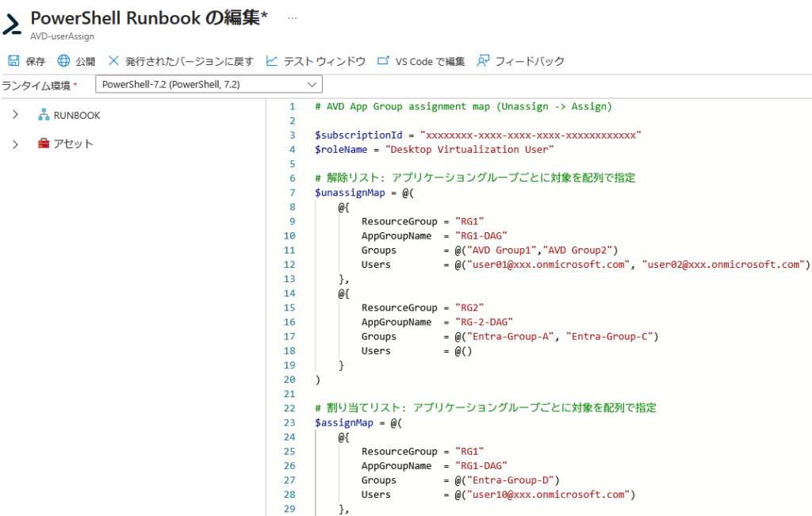This screenshot has height=516, width=812.
Task: Expand the アセット tree node
Action: pos(15,144)
